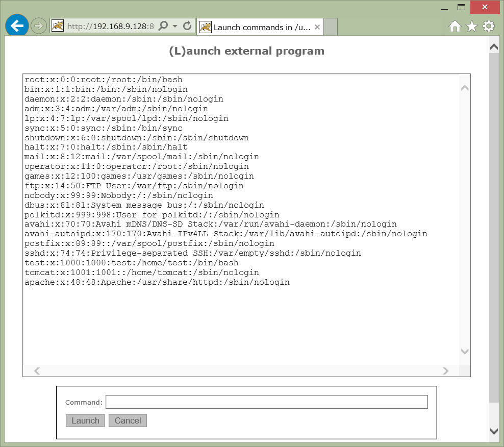
Task: Click the line starting 'mail:x:8:12'
Action: pos(142,157)
